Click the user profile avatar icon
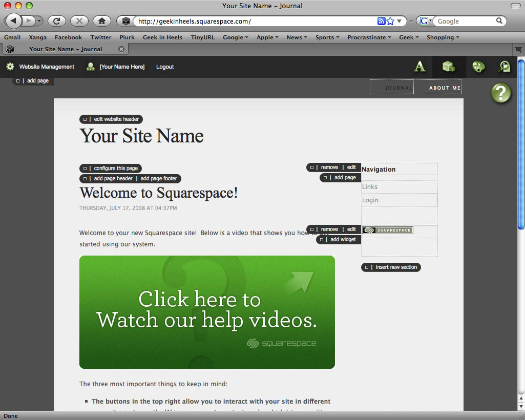525x420 pixels. 90,66
